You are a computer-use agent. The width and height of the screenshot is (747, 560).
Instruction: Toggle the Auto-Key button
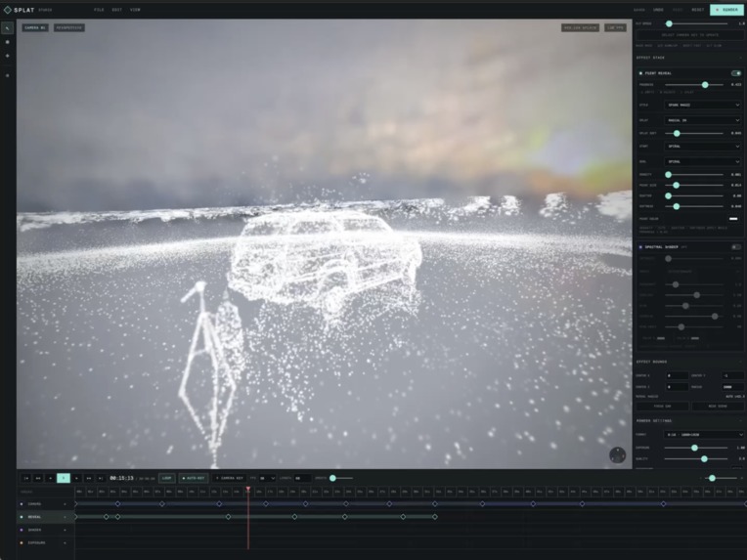194,478
